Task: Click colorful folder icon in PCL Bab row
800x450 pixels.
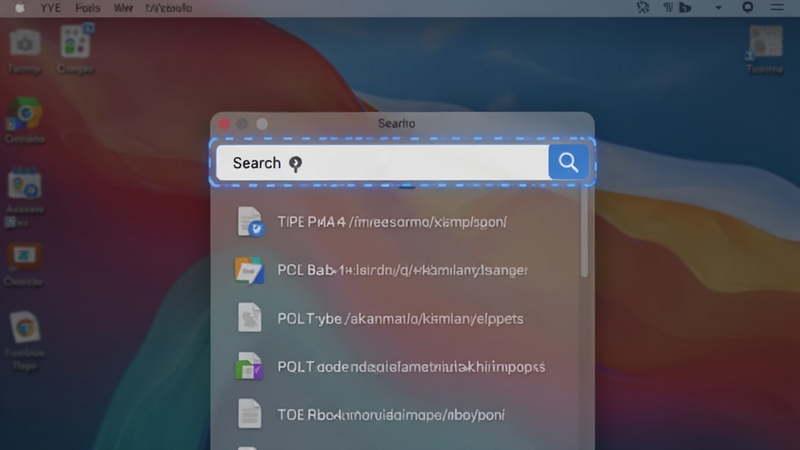Action: 249,270
